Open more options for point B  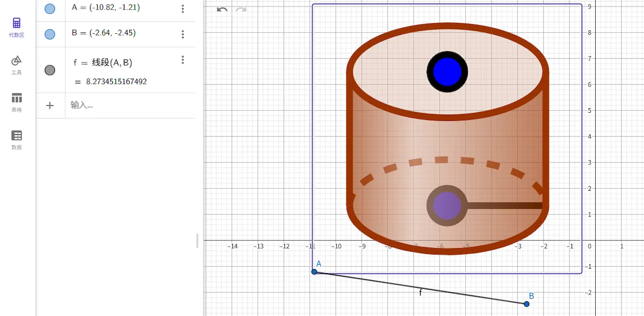pyautogui.click(x=183, y=34)
